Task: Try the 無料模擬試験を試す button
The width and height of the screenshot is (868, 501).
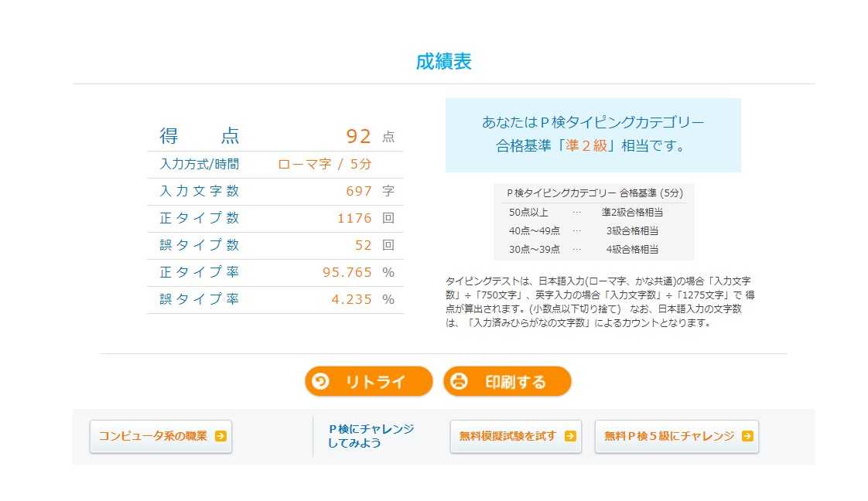Action: tap(516, 436)
